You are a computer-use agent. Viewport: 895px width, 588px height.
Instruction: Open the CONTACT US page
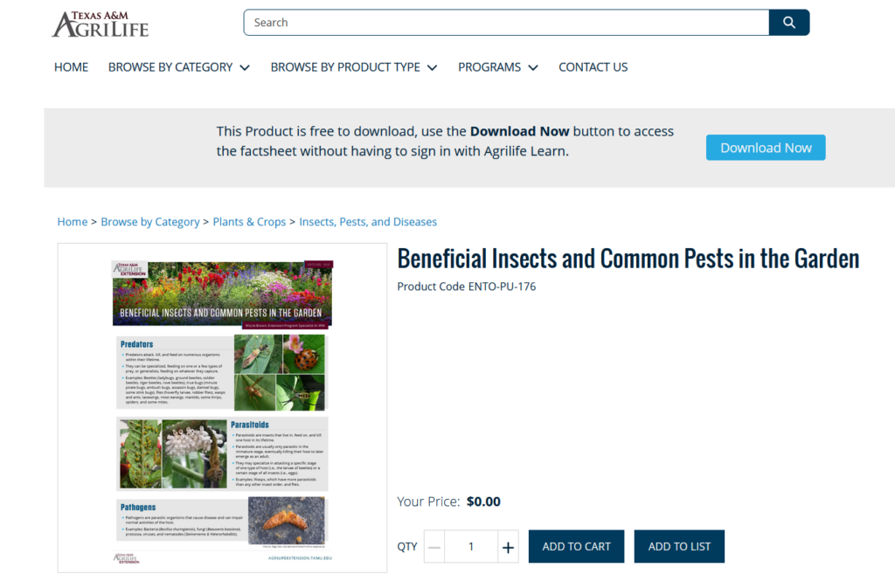(593, 67)
